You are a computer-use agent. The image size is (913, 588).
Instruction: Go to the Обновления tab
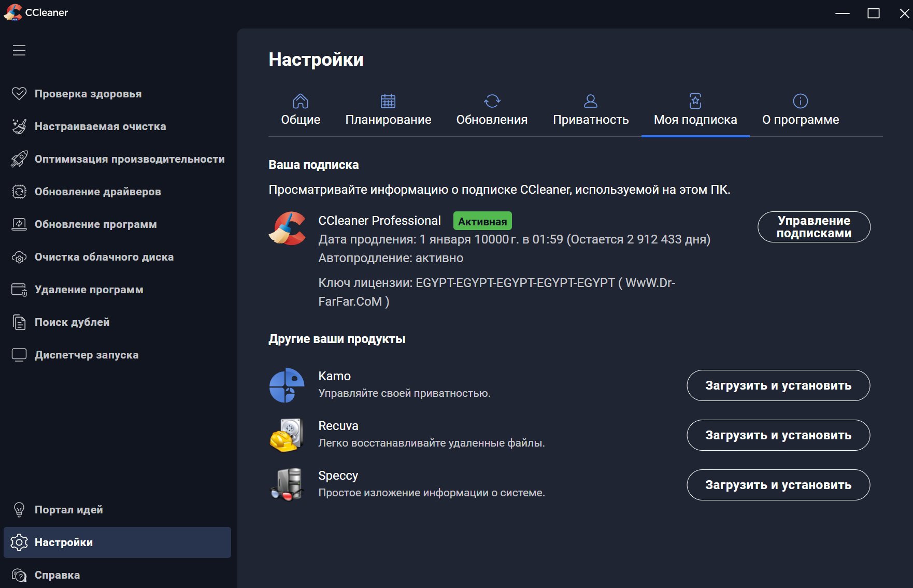[x=492, y=110]
